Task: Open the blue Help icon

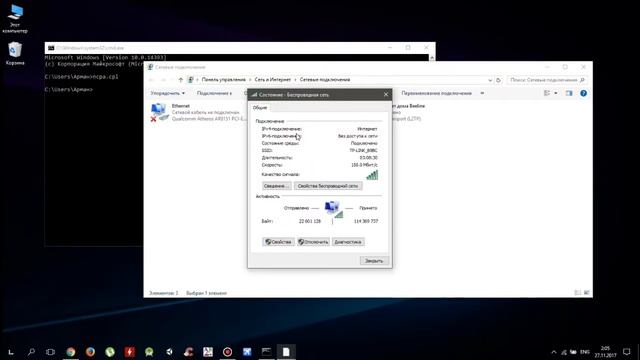Action: point(583,93)
